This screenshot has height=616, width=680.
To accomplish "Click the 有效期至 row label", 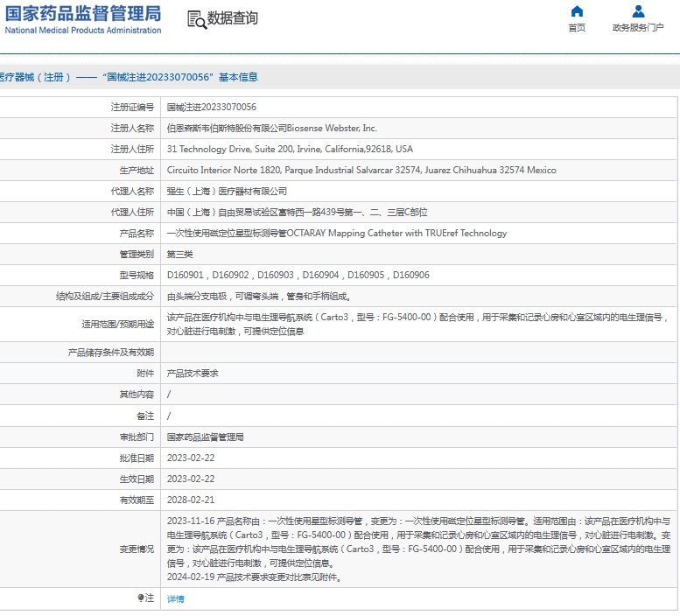I will point(137,500).
